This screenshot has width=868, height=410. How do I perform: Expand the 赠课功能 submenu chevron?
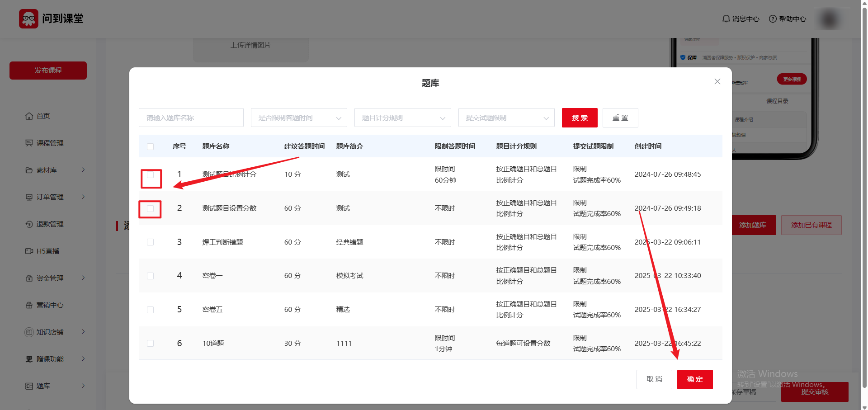[x=83, y=359]
